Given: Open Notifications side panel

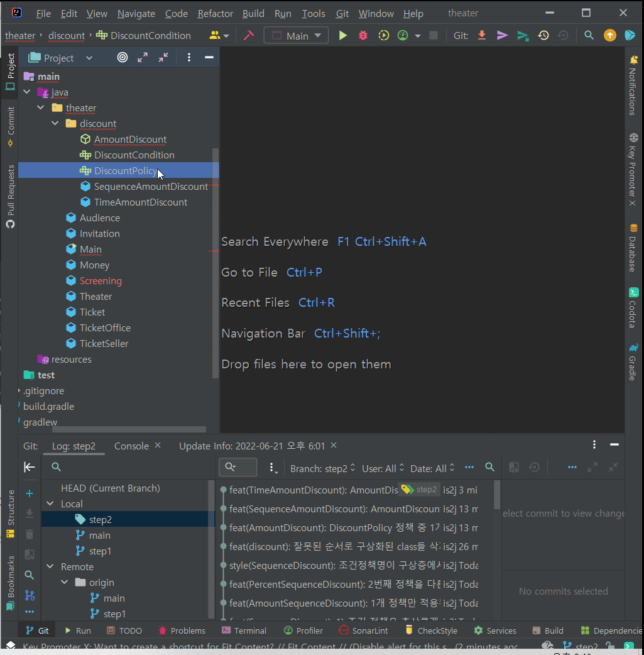Looking at the screenshot, I should pyautogui.click(x=633, y=85).
